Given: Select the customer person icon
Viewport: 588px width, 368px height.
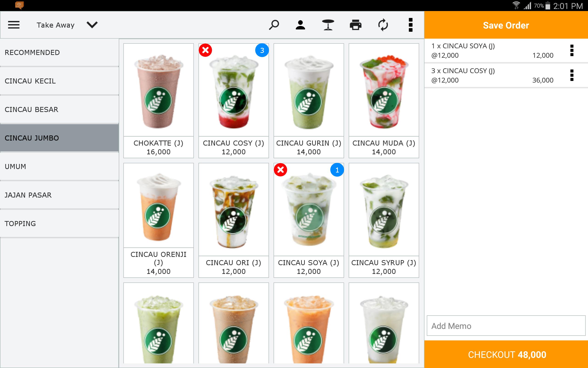Looking at the screenshot, I should point(300,25).
